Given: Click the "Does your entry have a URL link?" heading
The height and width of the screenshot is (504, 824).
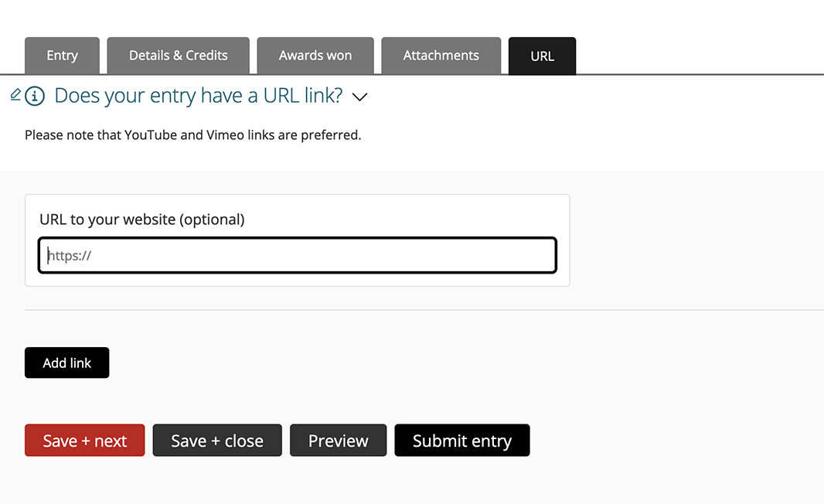Looking at the screenshot, I should [x=198, y=96].
